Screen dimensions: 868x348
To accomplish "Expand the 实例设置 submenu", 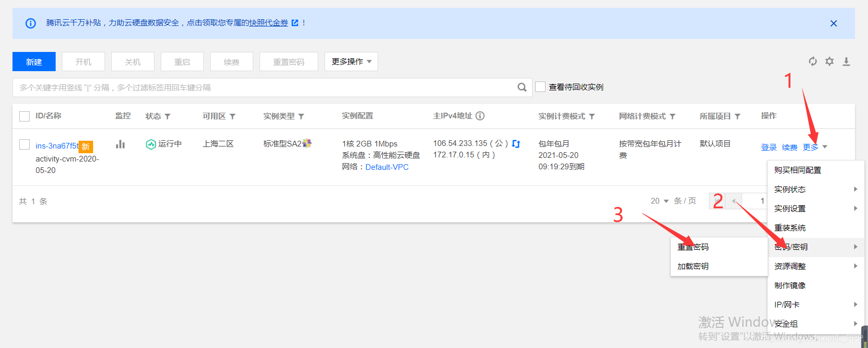I will [x=815, y=208].
